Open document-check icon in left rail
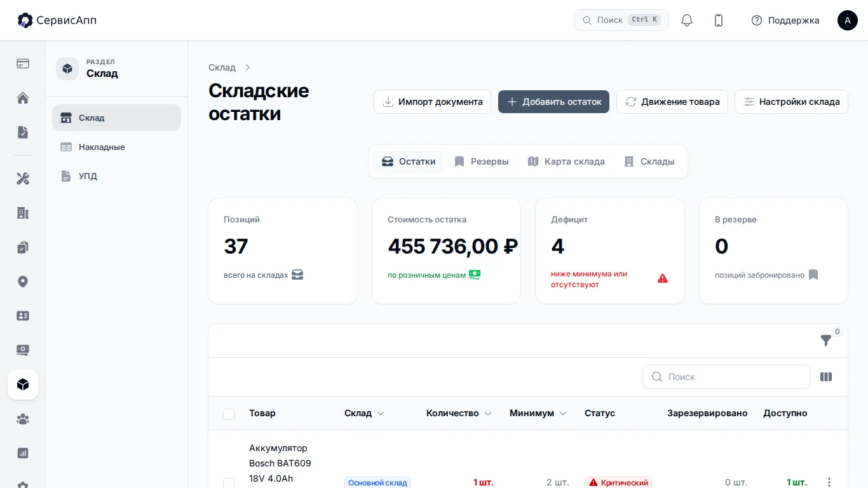 tap(23, 132)
